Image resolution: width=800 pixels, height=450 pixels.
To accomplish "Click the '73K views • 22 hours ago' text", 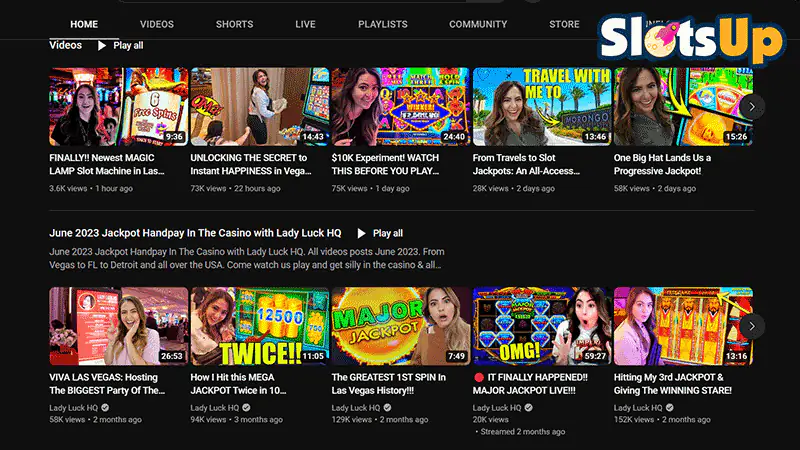I will pos(235,188).
